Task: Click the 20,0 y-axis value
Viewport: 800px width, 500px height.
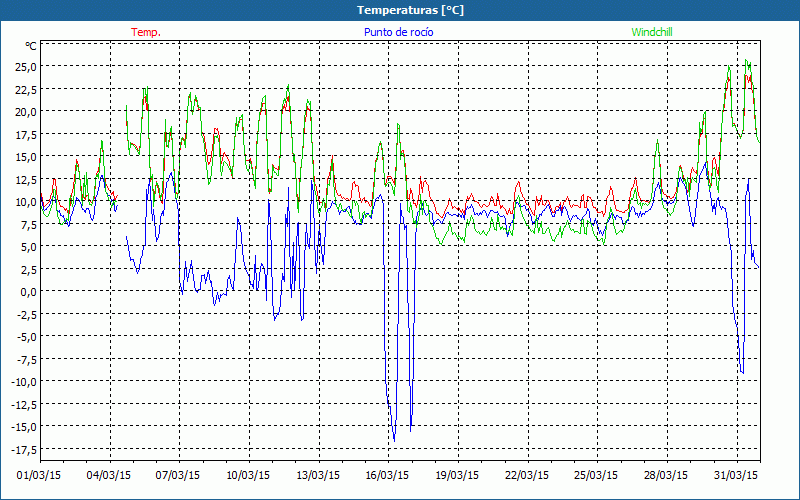Action: pyautogui.click(x=26, y=112)
